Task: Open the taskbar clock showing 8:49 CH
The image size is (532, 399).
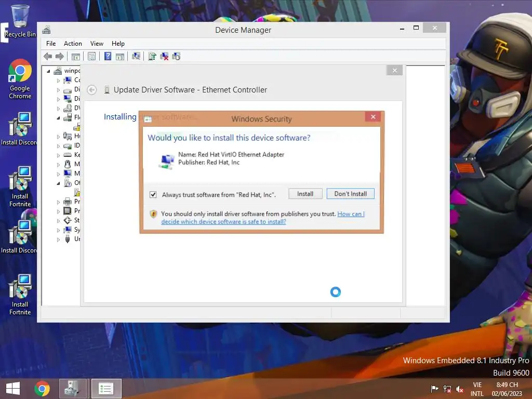Action: click(x=507, y=389)
